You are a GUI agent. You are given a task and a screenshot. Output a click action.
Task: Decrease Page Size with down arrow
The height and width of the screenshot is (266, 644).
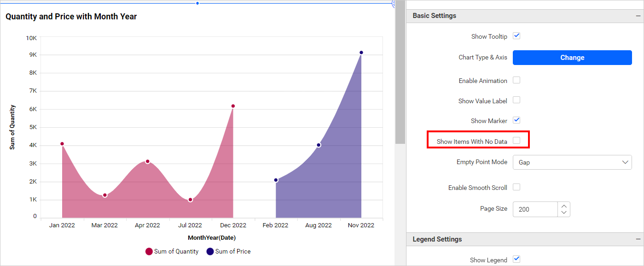(x=564, y=213)
